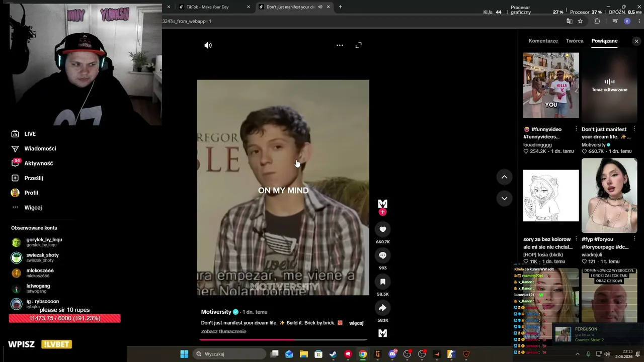644x362 pixels.
Task: Open Profil in the sidebar
Action: (31, 193)
